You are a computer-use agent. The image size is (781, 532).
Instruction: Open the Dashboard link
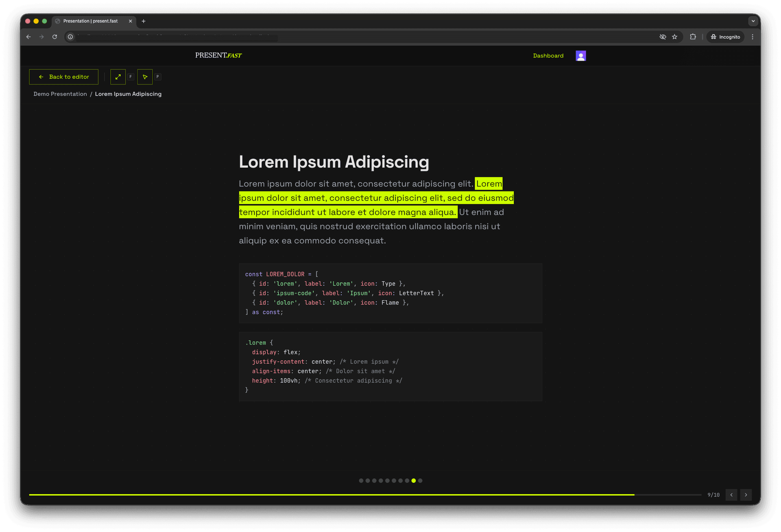548,56
